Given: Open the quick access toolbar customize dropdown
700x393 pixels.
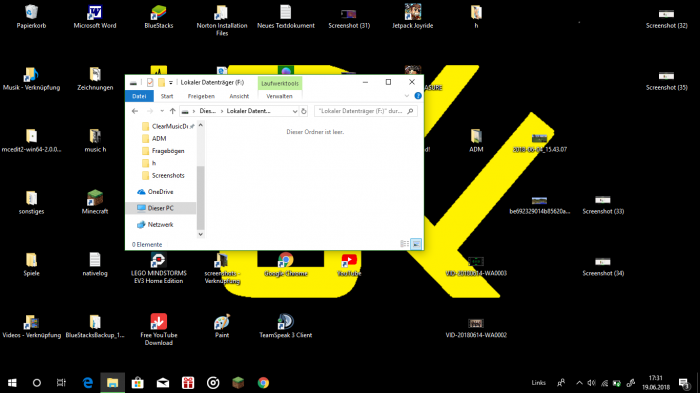Looking at the screenshot, I should 171,83.
